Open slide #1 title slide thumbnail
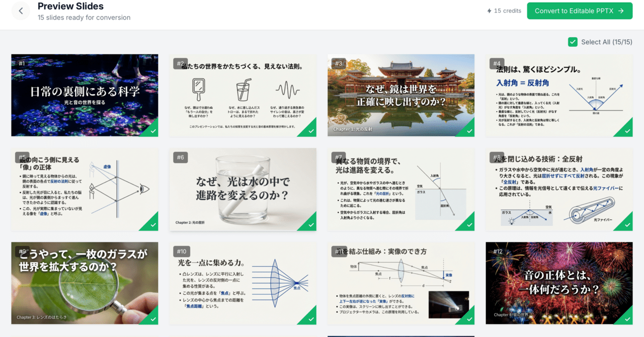The height and width of the screenshot is (337, 644). tap(84, 95)
